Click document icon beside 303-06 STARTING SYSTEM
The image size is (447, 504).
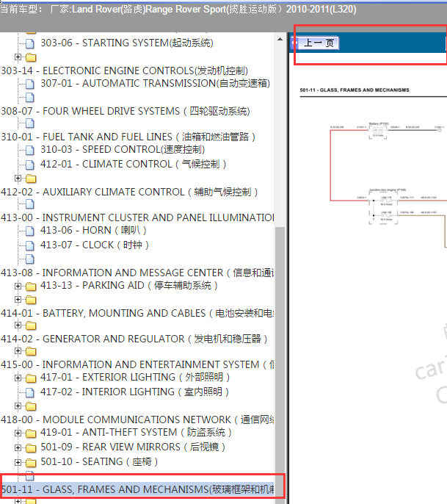tap(30, 43)
